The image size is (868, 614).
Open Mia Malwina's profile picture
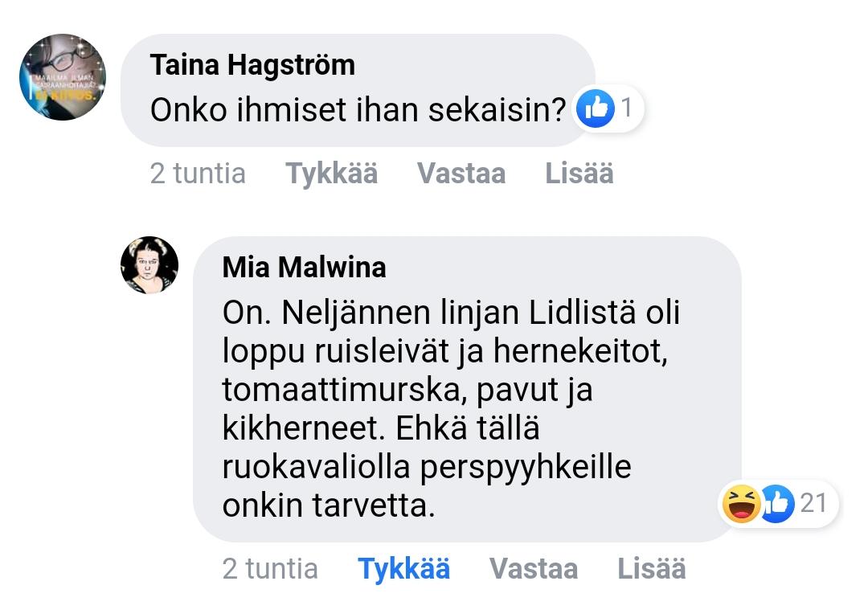[x=149, y=265]
